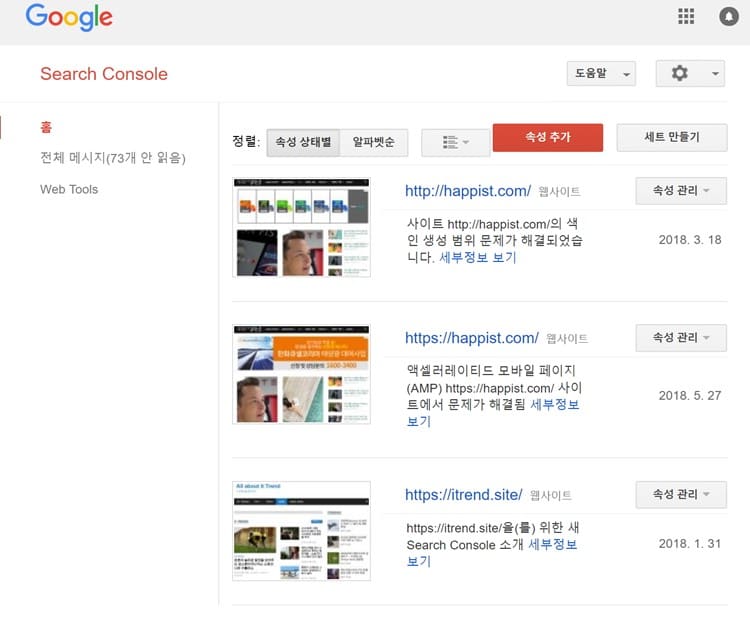Viewport: 750px width, 618px height.
Task: Open 속성 관리 for https://happist.com/
Action: (x=681, y=338)
